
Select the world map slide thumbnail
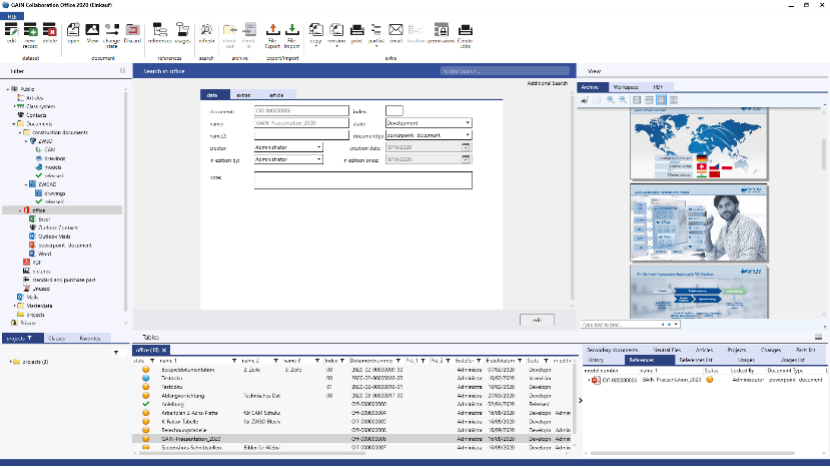(699, 143)
